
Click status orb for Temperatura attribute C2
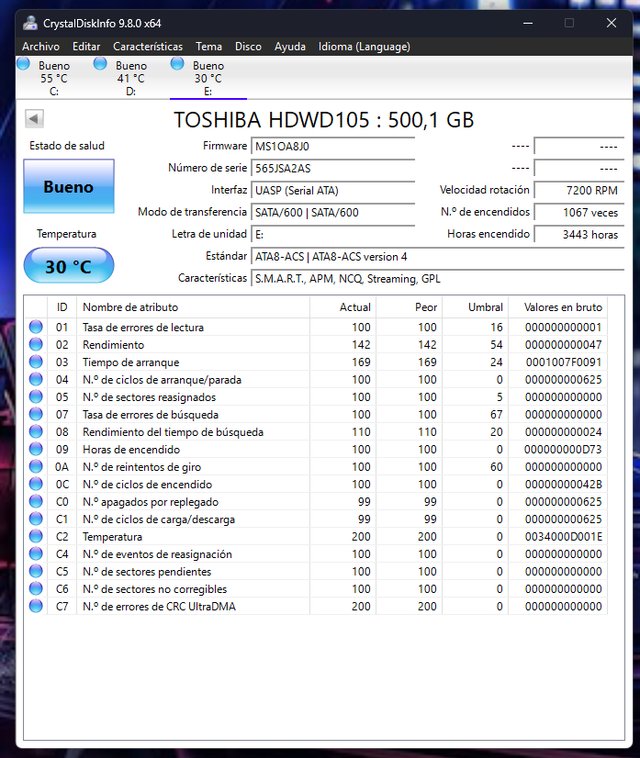[x=36, y=536]
